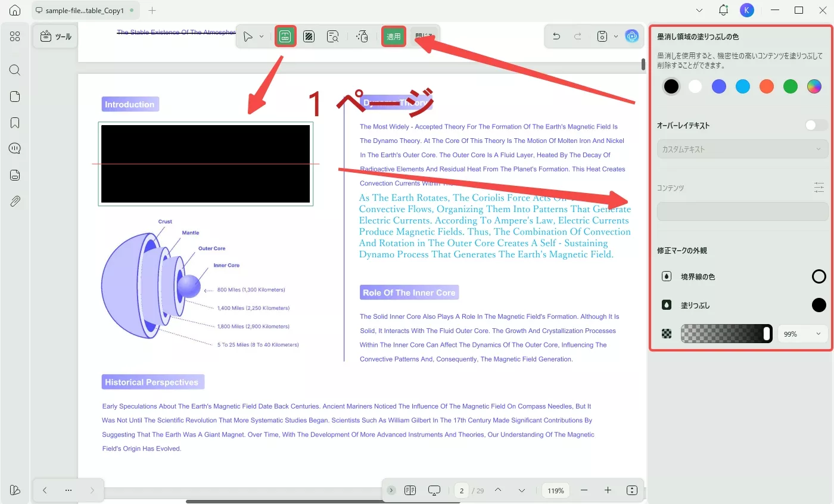Click the current page number field

pyautogui.click(x=462, y=491)
